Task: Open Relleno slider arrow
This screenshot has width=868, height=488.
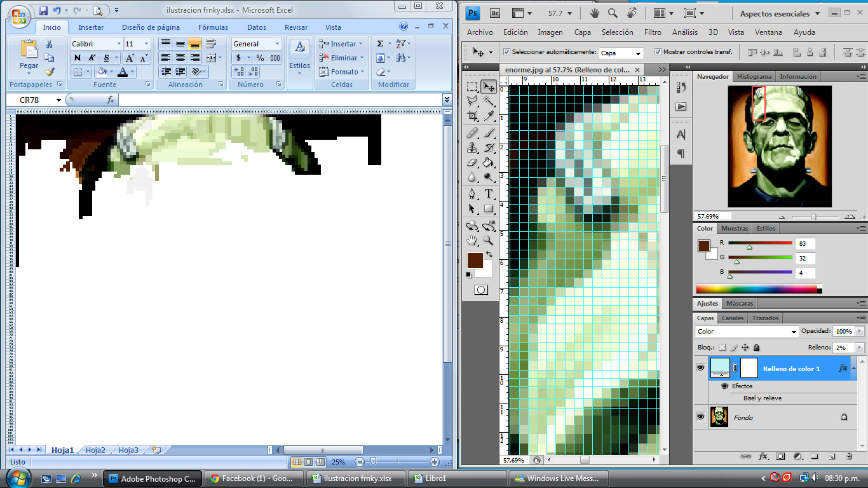Action: tap(861, 348)
